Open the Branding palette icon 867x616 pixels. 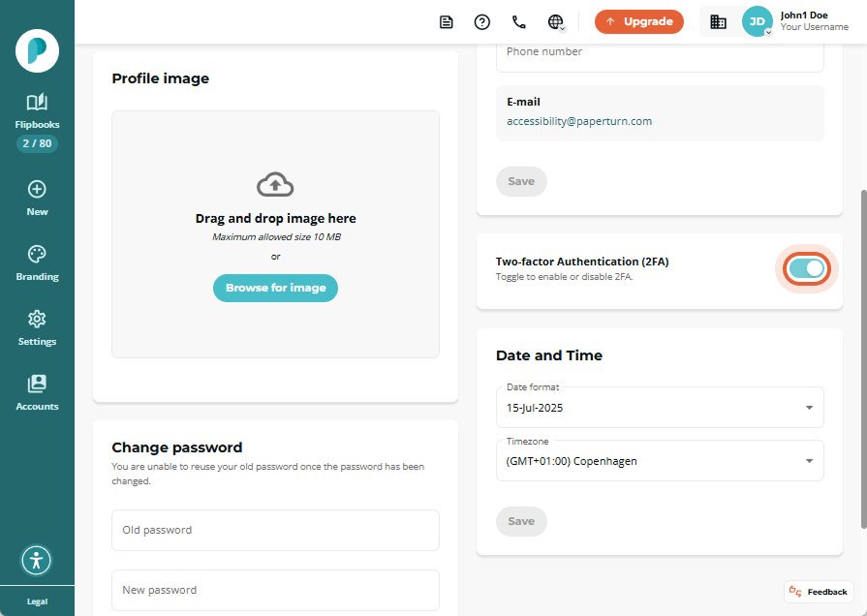37,255
